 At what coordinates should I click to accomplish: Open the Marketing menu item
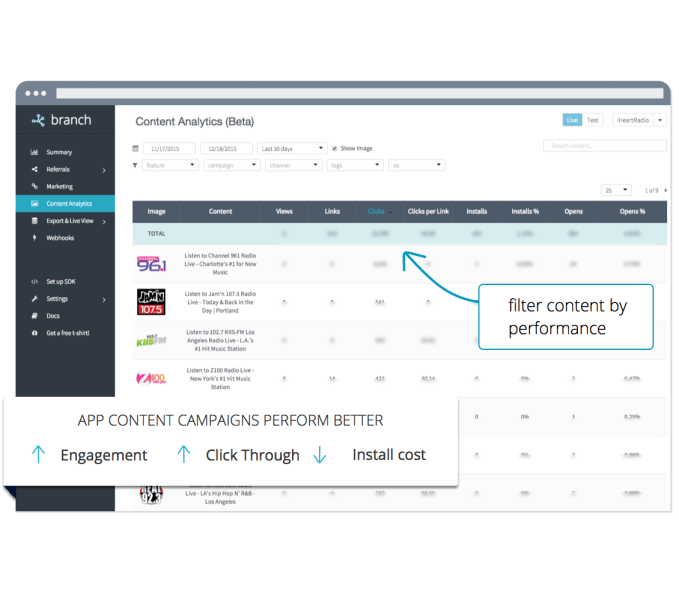59,186
